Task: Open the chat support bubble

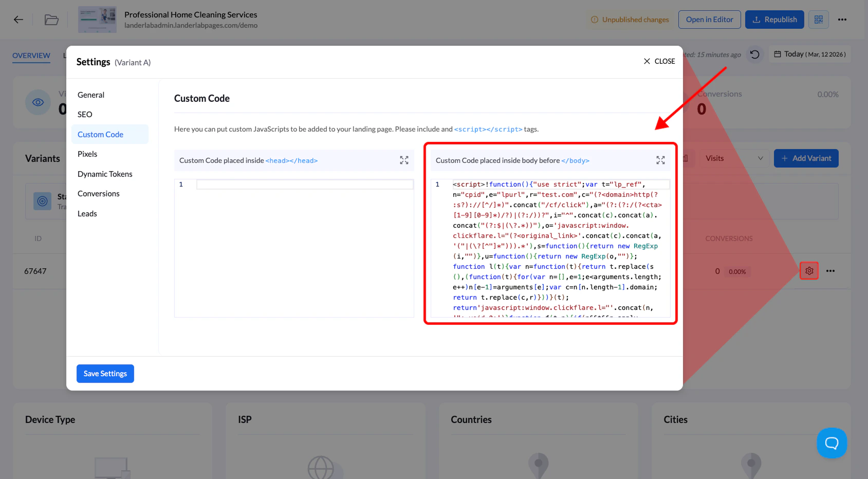Action: [832, 443]
